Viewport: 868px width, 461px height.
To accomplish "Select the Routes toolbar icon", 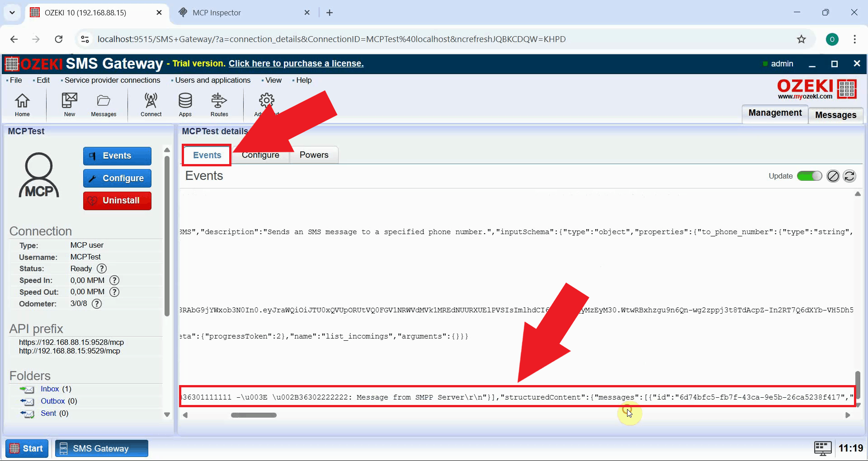I will click(x=219, y=105).
